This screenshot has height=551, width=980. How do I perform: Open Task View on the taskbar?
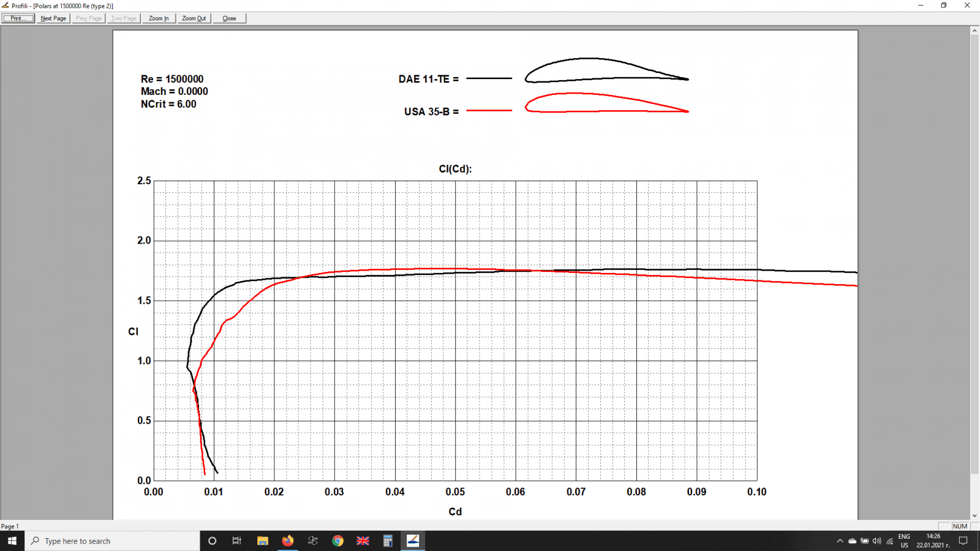pyautogui.click(x=237, y=541)
